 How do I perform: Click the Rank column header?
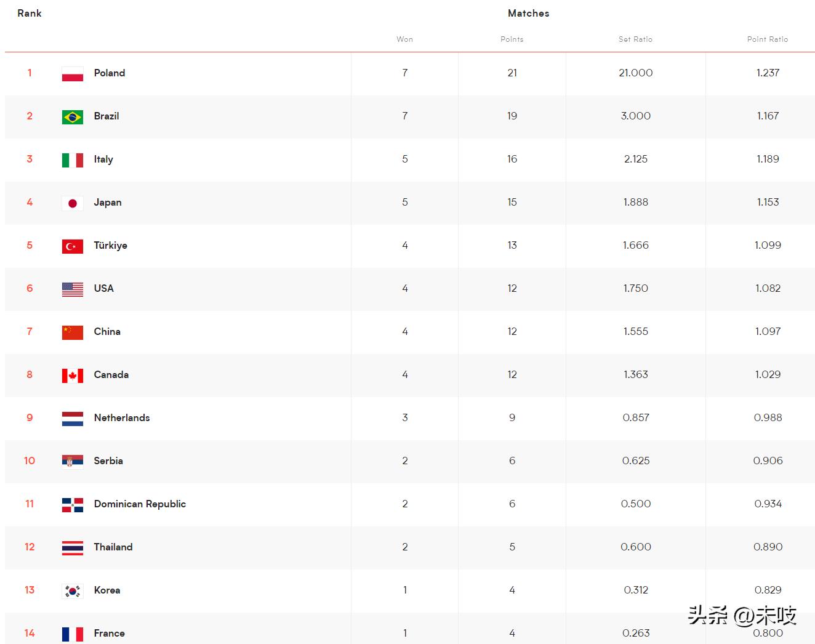tap(30, 13)
